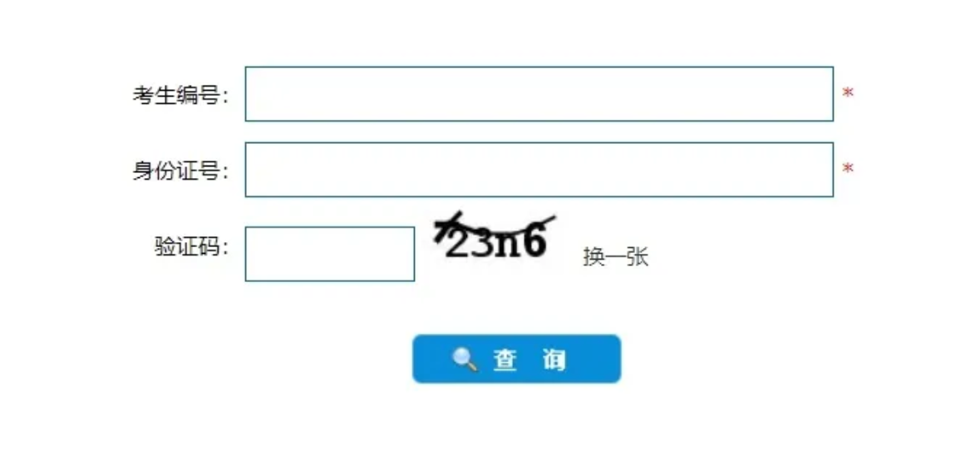The image size is (980, 451).
Task: Select the verification code input box
Action: (x=330, y=254)
